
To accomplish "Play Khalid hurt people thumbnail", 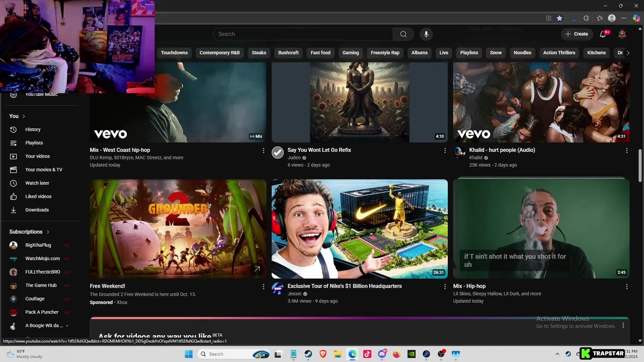I will click(541, 102).
